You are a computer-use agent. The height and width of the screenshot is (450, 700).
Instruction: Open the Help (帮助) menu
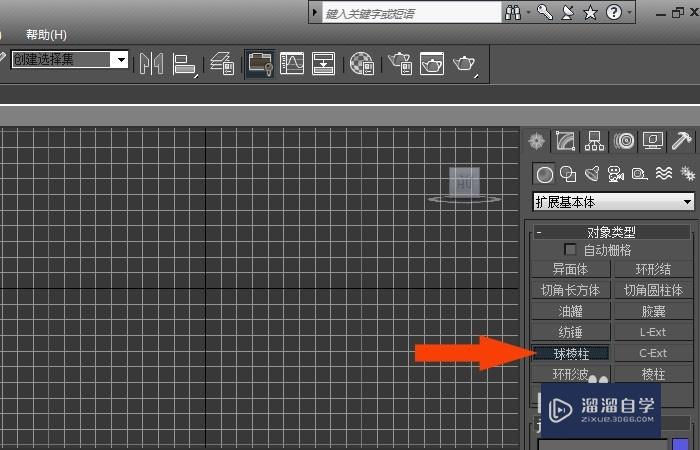[46, 35]
